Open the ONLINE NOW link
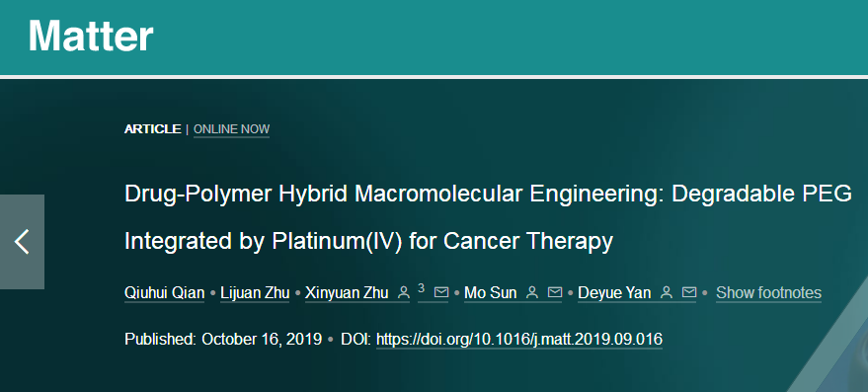Viewport: 868px width, 392px height. [231, 129]
